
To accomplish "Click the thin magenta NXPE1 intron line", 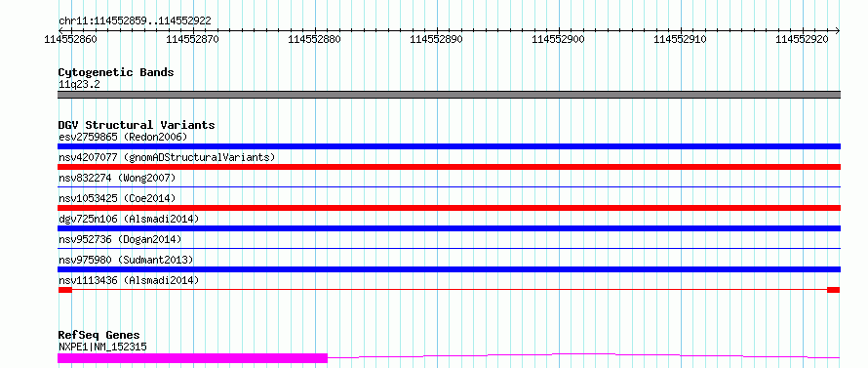I will [584, 355].
